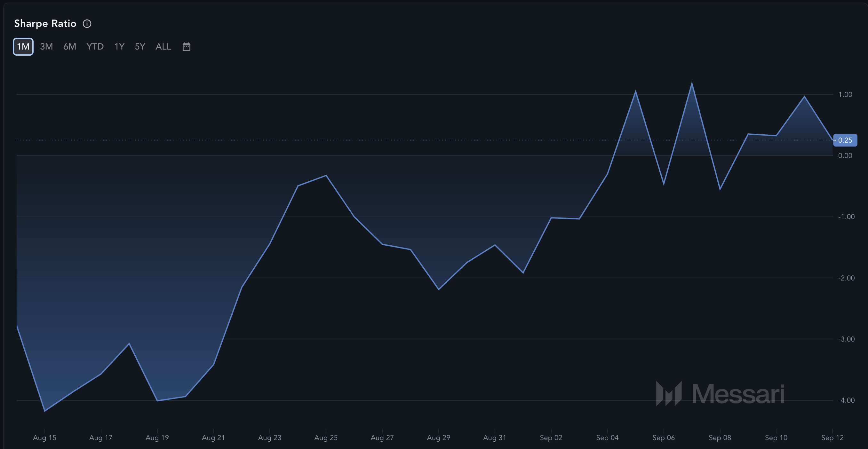868x449 pixels.
Task: Show ALL time range data
Action: (163, 46)
